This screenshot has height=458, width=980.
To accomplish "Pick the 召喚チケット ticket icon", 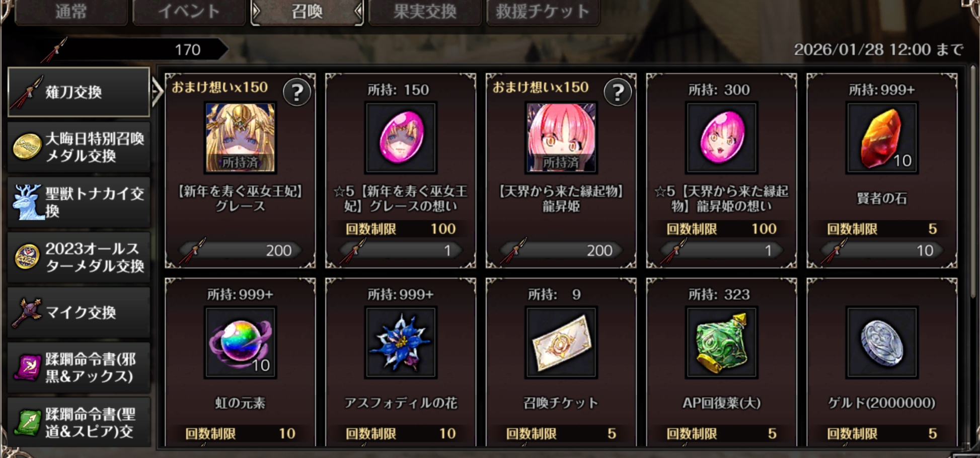I will click(x=561, y=343).
